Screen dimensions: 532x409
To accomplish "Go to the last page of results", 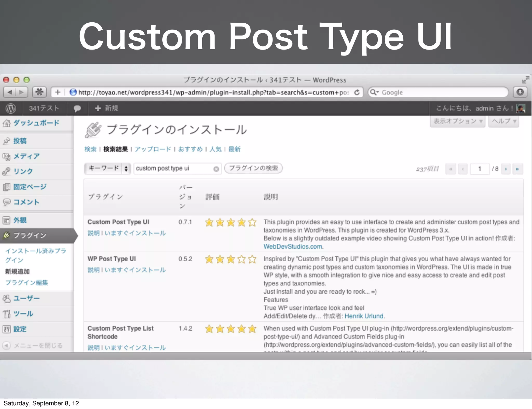I will pos(517,169).
